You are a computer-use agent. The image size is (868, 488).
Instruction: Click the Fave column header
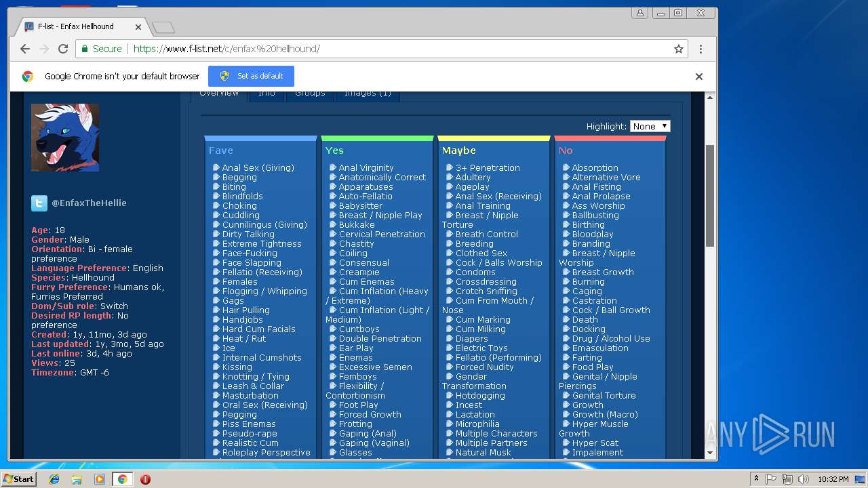[221, 150]
